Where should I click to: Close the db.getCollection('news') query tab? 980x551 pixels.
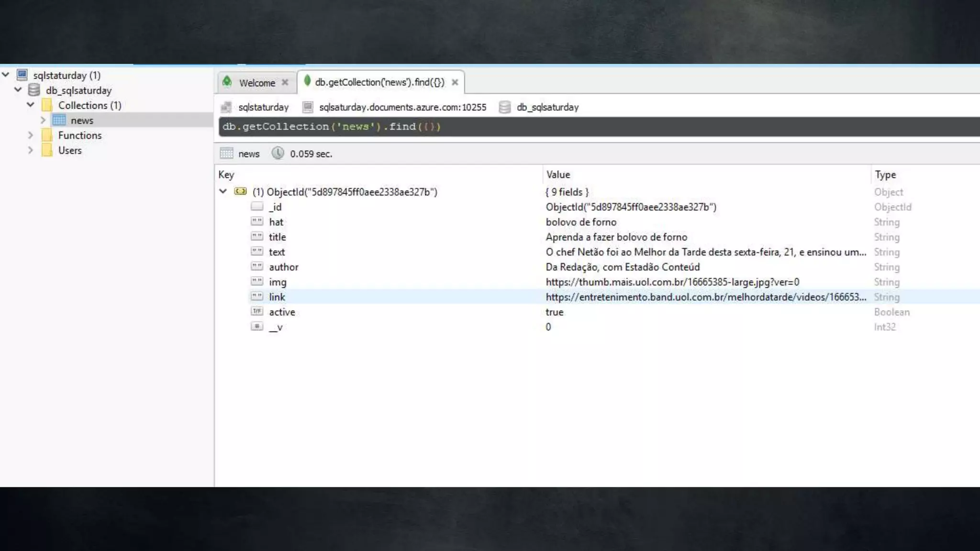click(x=455, y=82)
